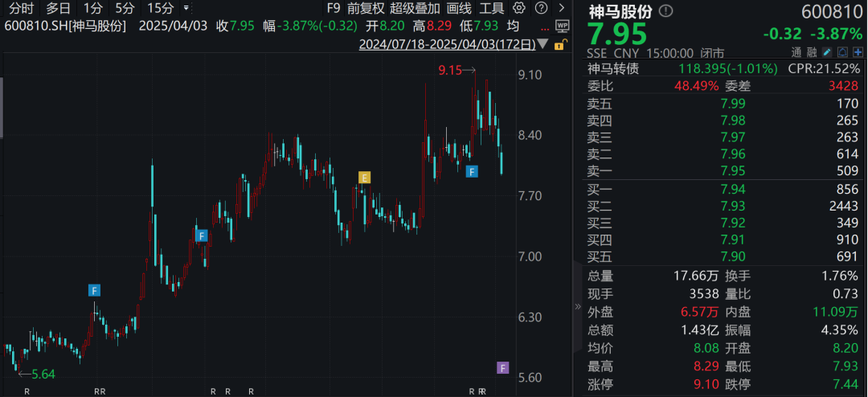Switch to the 分时 tab
Viewport: 868px width, 397px height.
(x=22, y=8)
